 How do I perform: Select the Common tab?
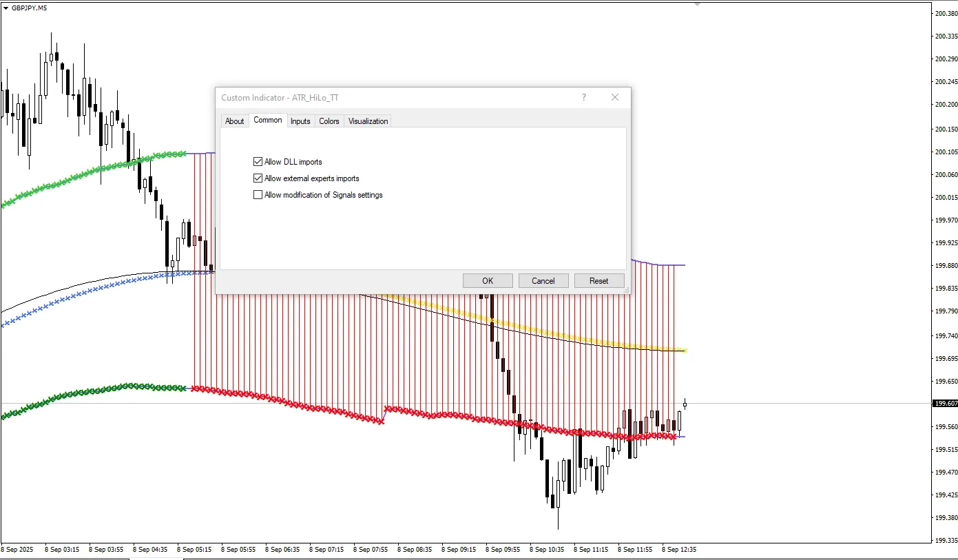(268, 120)
